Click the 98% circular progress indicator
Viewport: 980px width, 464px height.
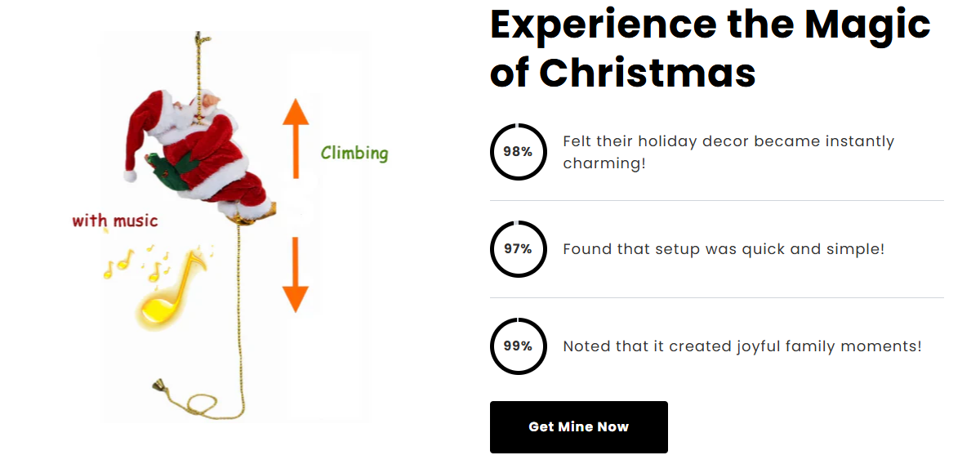coord(518,152)
